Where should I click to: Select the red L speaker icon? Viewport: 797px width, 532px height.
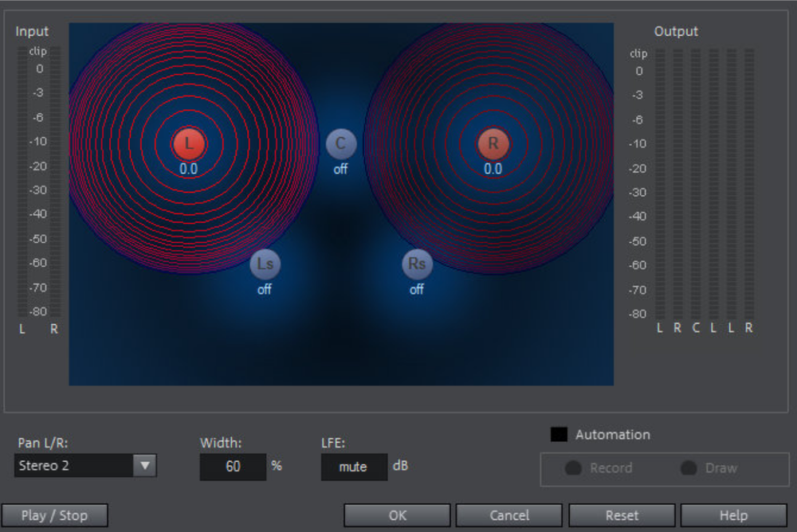tap(189, 143)
